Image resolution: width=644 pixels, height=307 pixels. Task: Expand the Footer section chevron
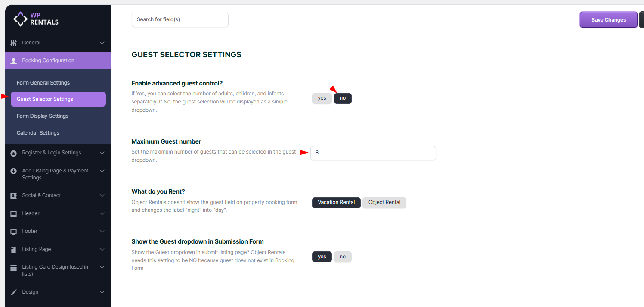pyautogui.click(x=102, y=232)
